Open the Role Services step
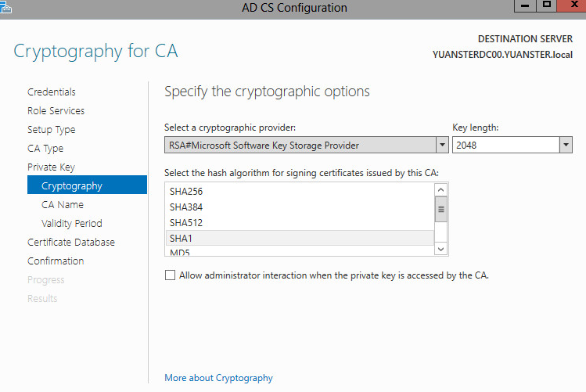The width and height of the screenshot is (586, 392). tap(56, 110)
